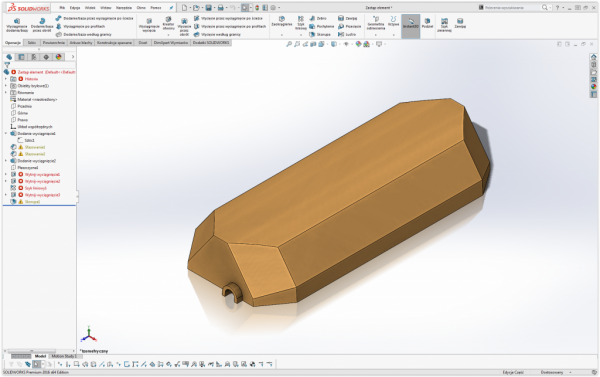
Task: Select the revolved cut tool icon
Action: [184, 21]
